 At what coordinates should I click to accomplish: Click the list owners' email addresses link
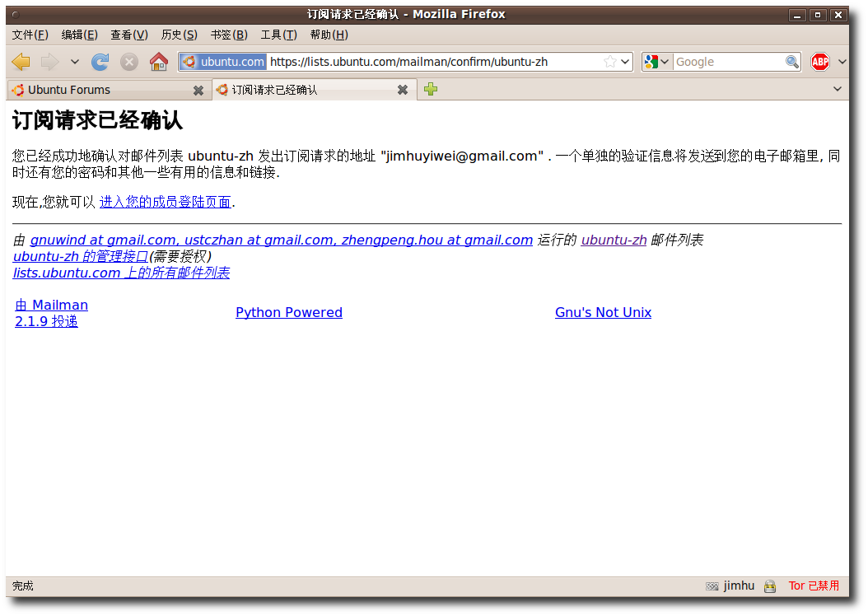pos(281,240)
